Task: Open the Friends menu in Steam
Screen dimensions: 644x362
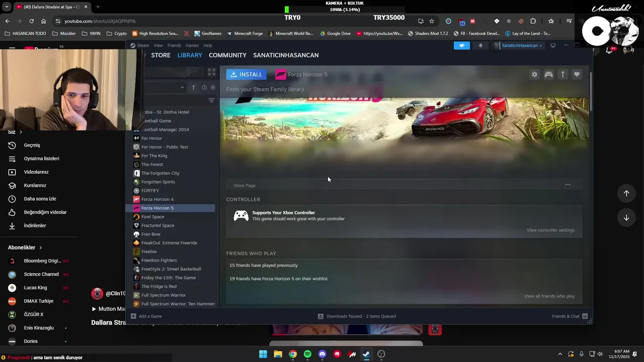Action: [x=174, y=45]
